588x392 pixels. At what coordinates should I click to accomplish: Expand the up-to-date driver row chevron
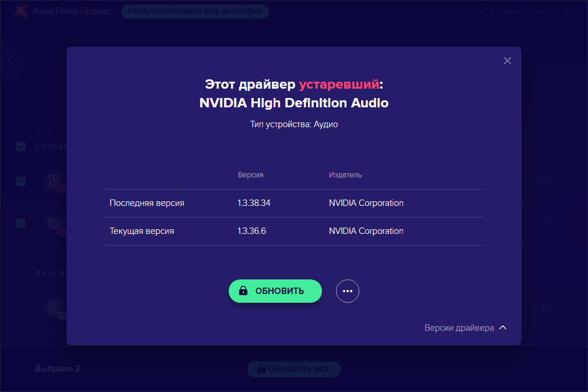point(544,307)
